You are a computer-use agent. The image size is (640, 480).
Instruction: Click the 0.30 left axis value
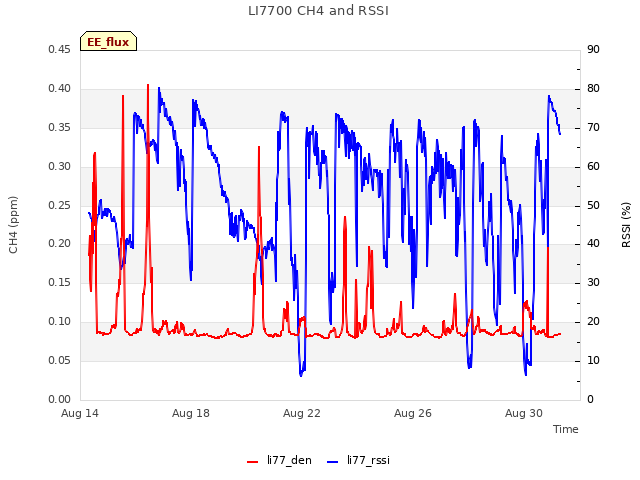pyautogui.click(x=59, y=167)
